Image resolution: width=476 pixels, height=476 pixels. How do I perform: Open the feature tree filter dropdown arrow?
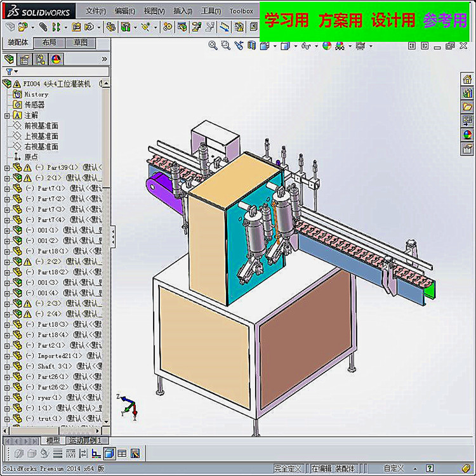(16, 72)
